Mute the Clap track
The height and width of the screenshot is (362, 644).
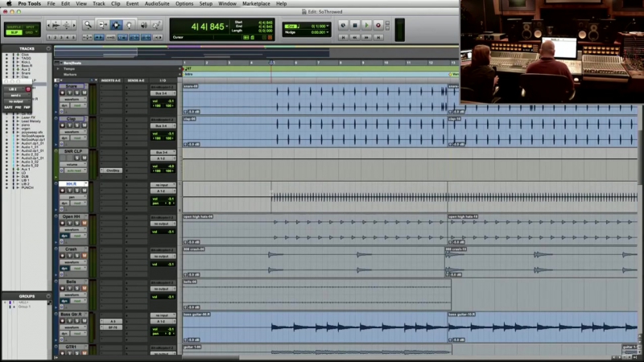85,125
